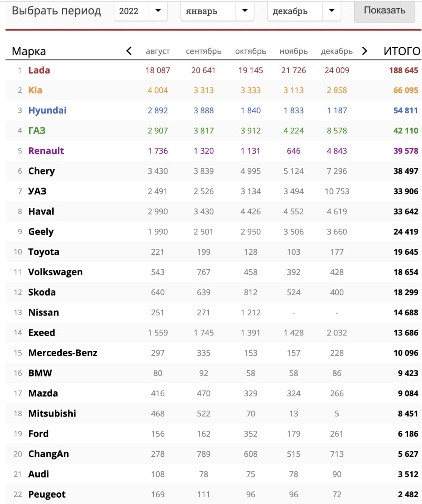Select the ГАЗ brand entry
Viewport: 422px width, 504px height.
[x=37, y=131]
